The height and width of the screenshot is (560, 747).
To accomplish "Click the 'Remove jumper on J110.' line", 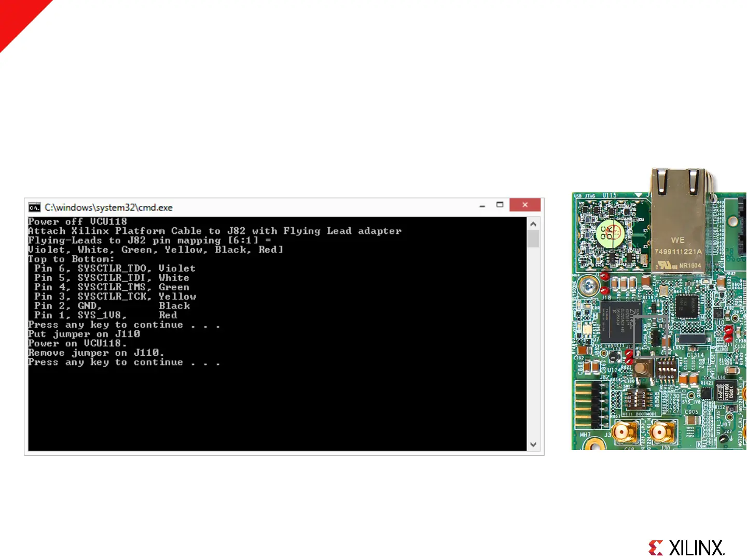I will pyautogui.click(x=96, y=353).
